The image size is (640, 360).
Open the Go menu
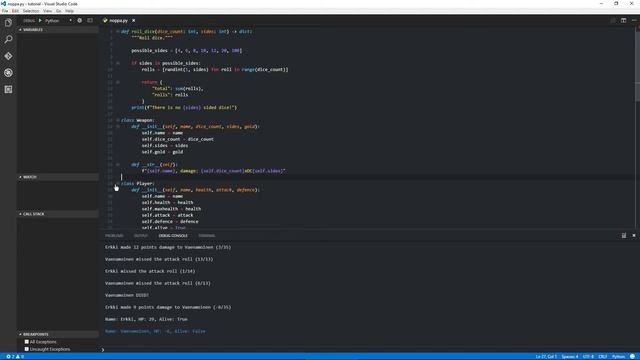[x=58, y=11]
